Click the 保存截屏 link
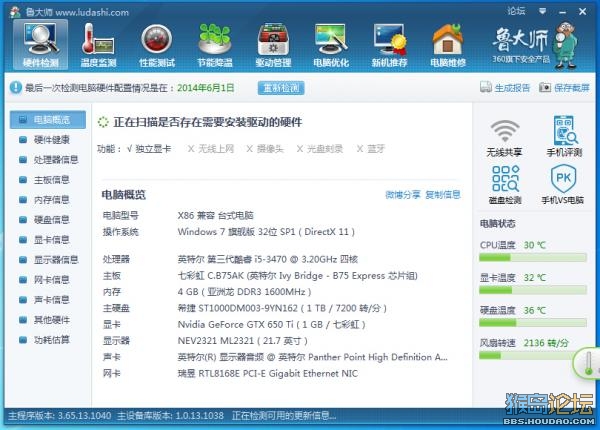The height and width of the screenshot is (430, 600). point(572,88)
